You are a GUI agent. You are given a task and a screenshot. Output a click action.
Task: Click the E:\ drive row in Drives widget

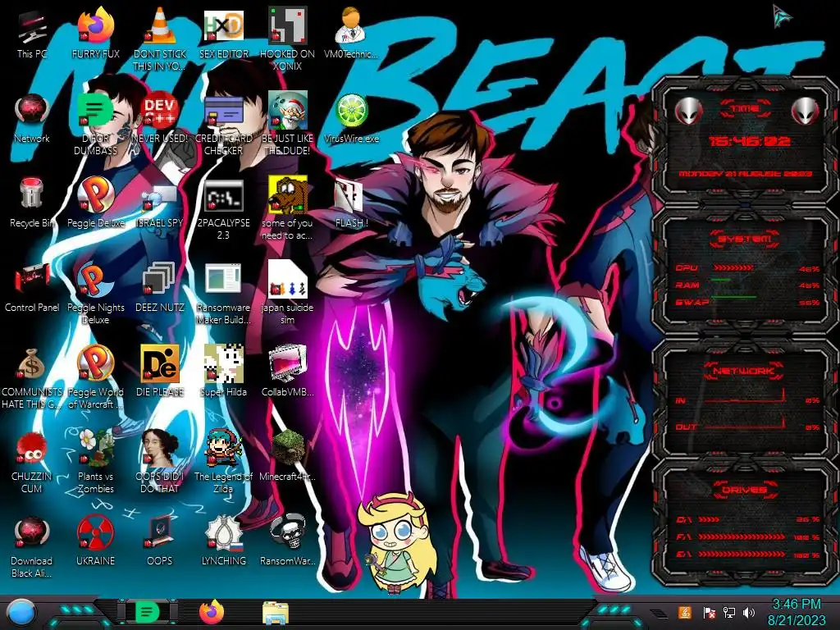pos(748,555)
